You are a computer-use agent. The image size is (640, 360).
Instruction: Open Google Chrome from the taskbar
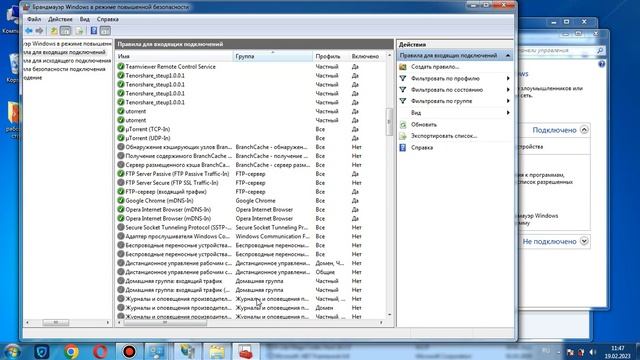coord(71,351)
